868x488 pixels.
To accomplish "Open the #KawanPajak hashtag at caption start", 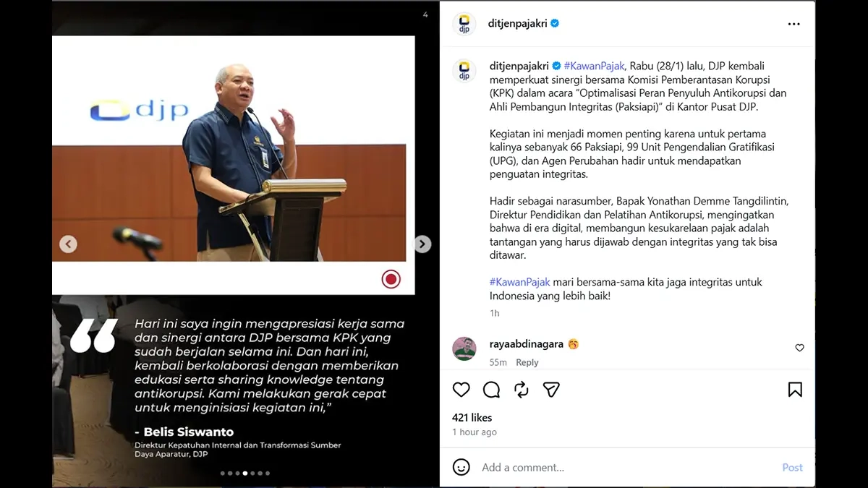I will [594, 66].
